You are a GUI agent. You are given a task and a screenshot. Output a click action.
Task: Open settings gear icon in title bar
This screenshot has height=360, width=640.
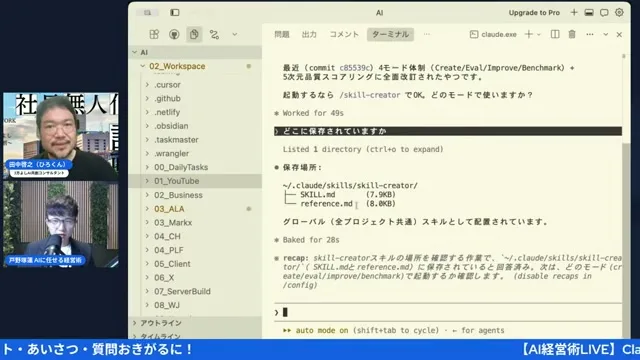pos(619,13)
